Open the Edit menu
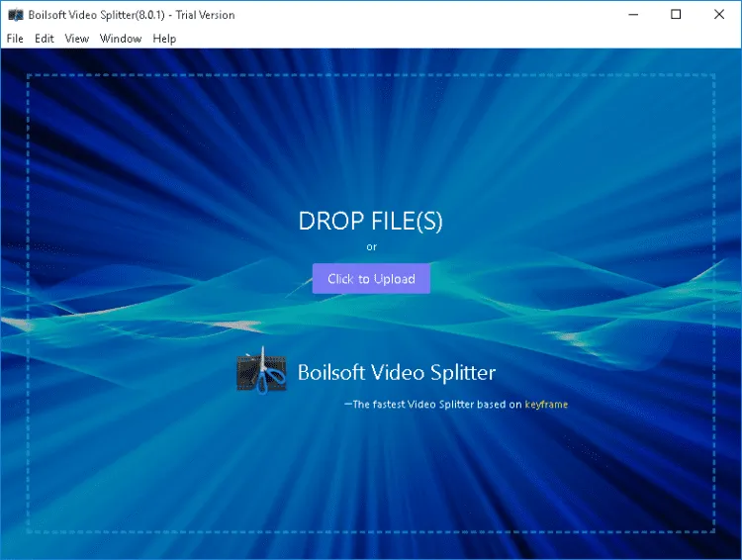742x560 pixels. [x=44, y=39]
